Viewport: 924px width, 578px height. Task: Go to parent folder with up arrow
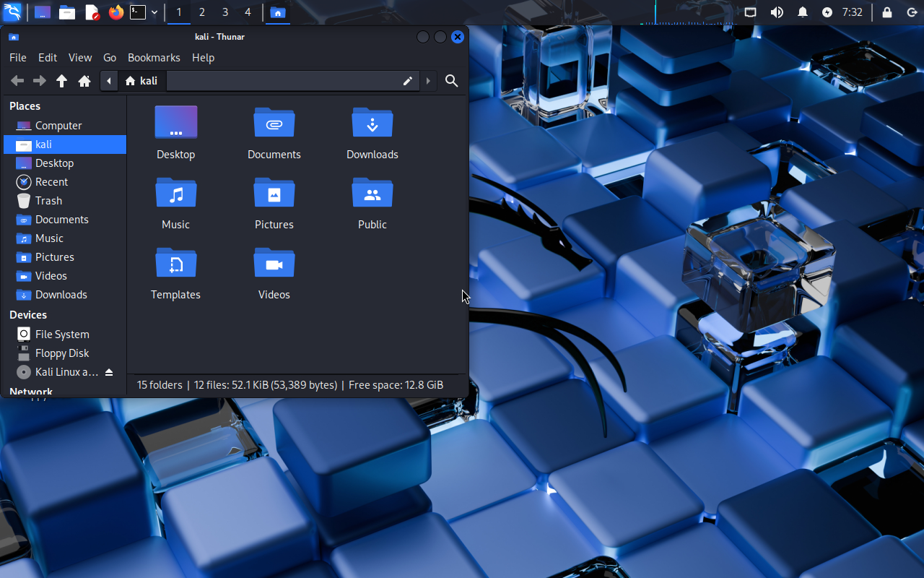[62, 81]
